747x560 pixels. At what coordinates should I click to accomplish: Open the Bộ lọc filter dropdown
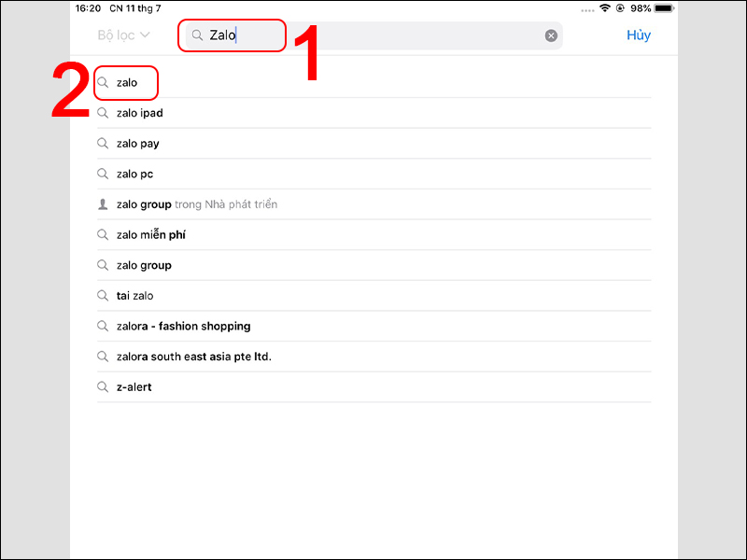(124, 35)
